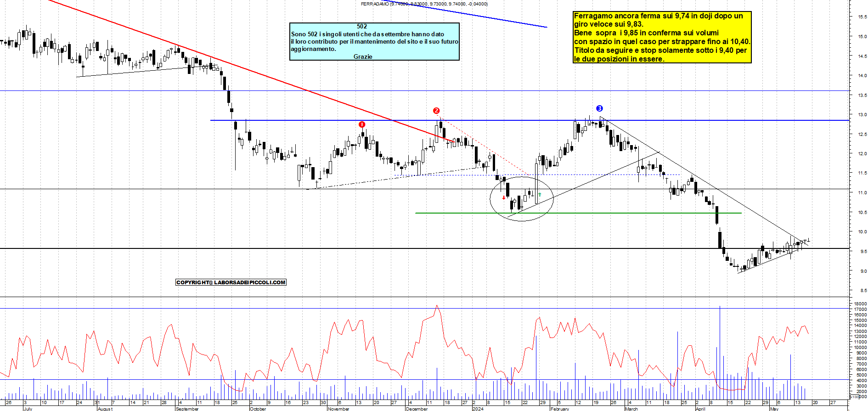The height and width of the screenshot is (411, 868).
Task: Click the '502' heading in cyan box
Action: 362,27
